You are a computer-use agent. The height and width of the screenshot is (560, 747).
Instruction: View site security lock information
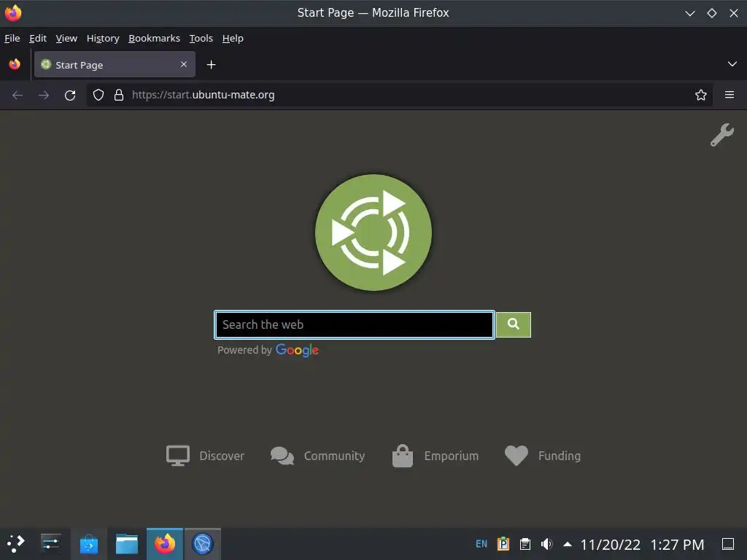click(x=119, y=96)
